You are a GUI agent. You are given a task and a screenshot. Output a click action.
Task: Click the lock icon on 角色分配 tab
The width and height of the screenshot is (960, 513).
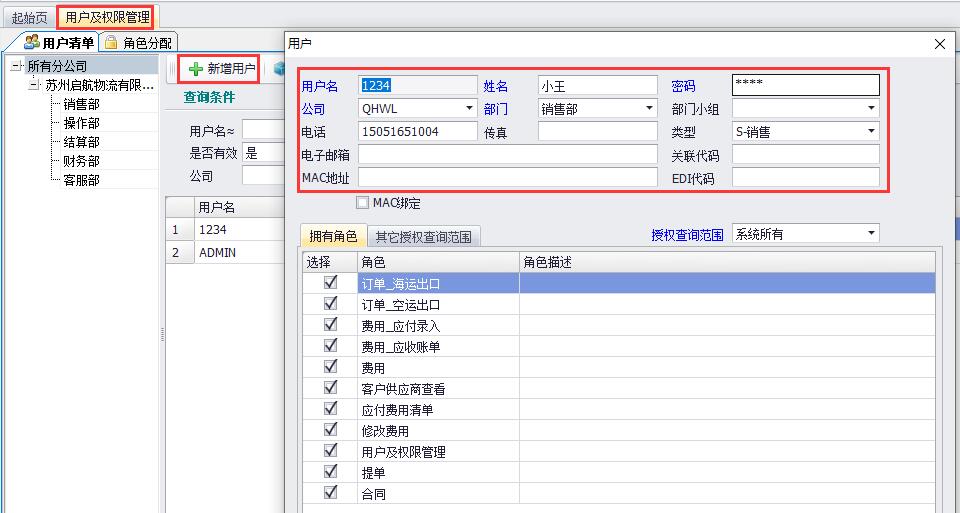111,42
